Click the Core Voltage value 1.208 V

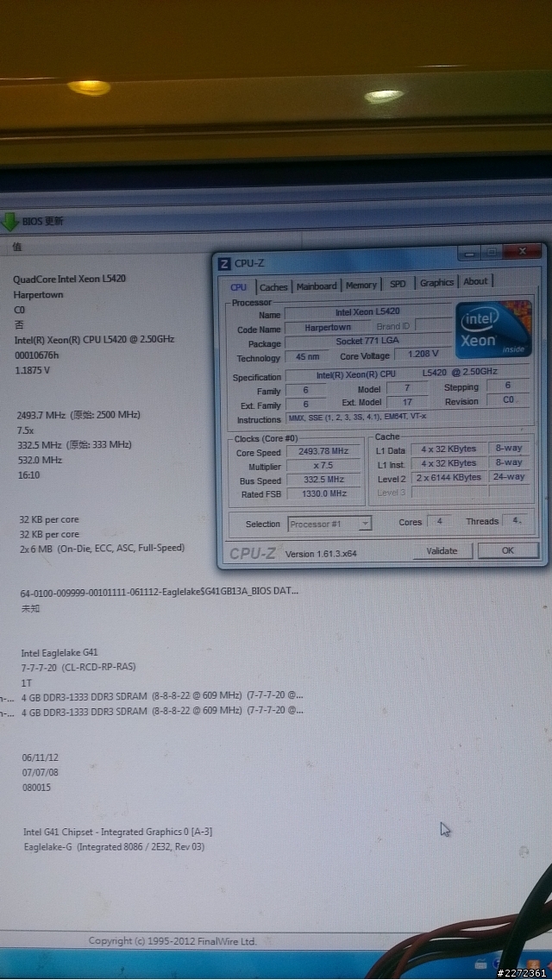[x=423, y=355]
